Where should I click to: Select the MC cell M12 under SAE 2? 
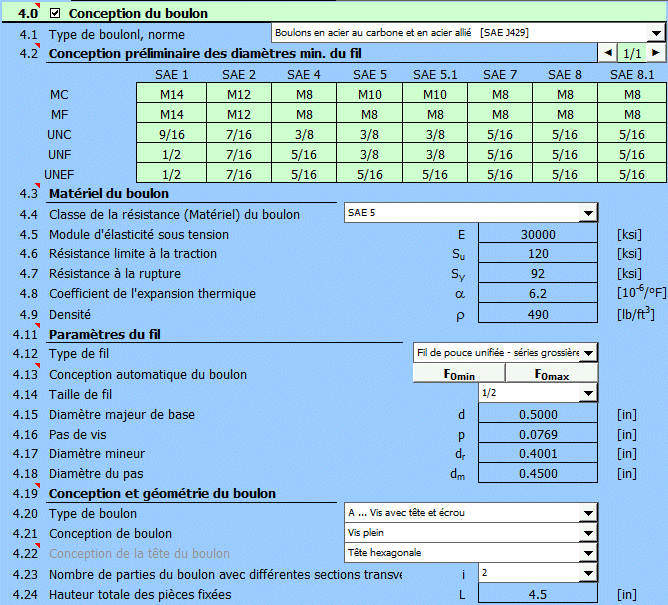(239, 94)
